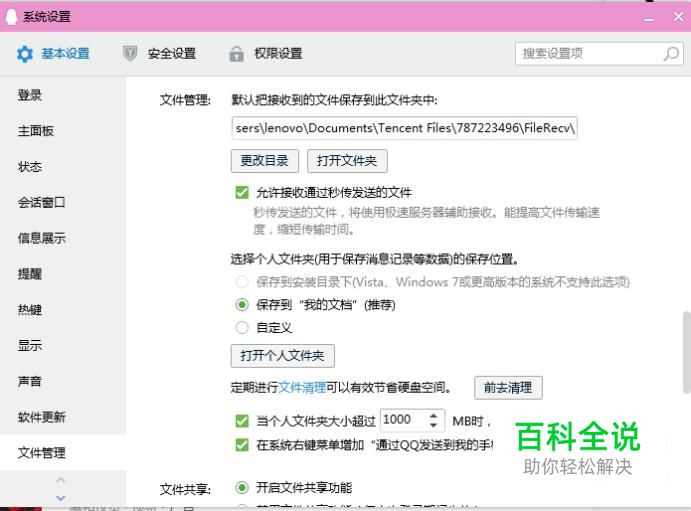
Task: Toggle 在系统右键菜单增加 checkbox
Action: coord(242,445)
